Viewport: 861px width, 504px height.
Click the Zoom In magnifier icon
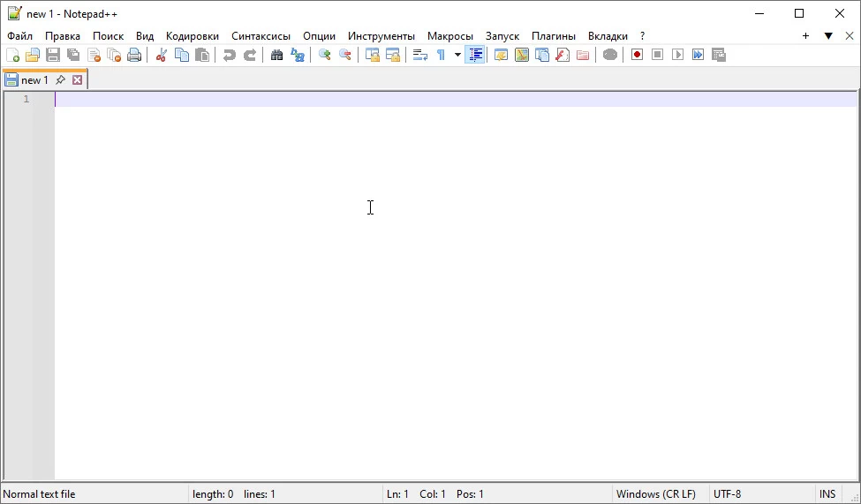point(325,55)
